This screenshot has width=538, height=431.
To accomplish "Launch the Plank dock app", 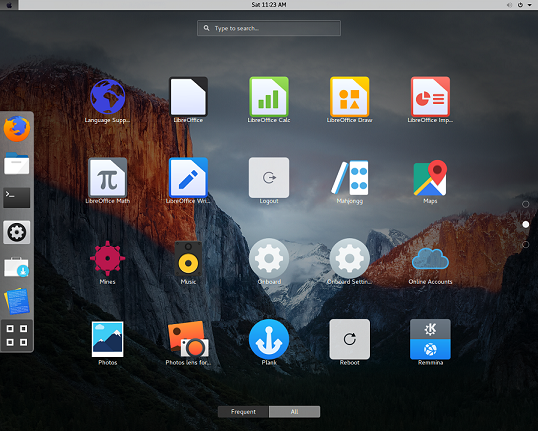I will click(x=269, y=339).
